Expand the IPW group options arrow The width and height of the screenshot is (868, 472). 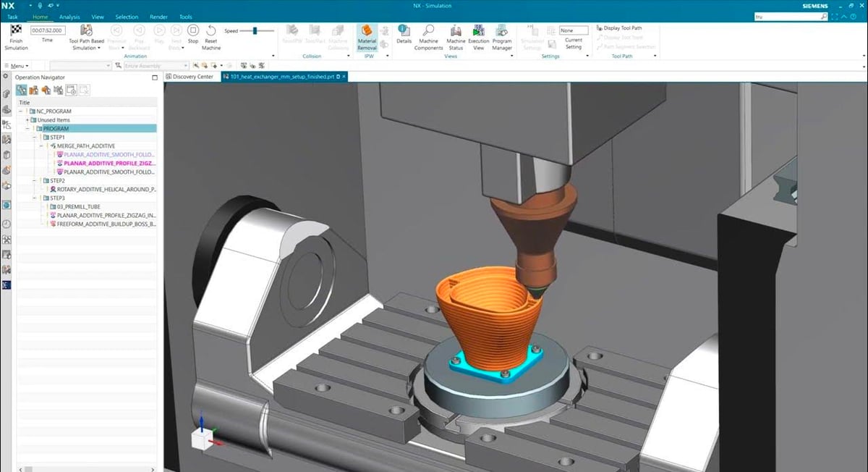pyautogui.click(x=388, y=56)
